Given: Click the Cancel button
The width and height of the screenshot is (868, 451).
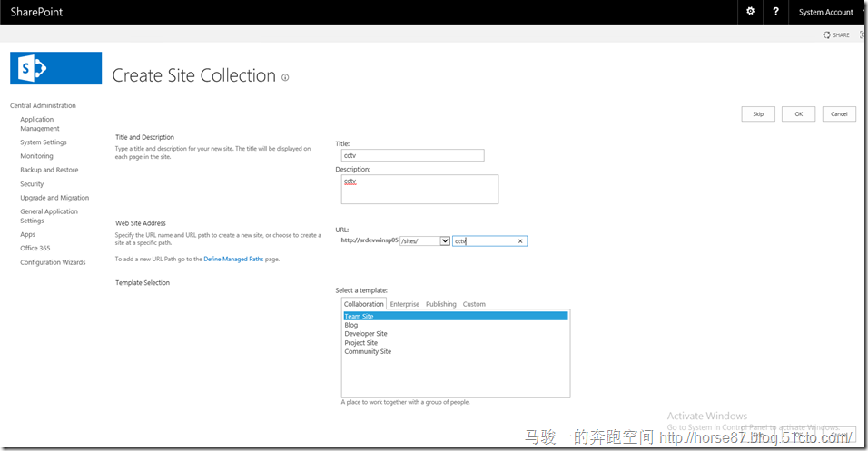Looking at the screenshot, I should click(x=839, y=114).
